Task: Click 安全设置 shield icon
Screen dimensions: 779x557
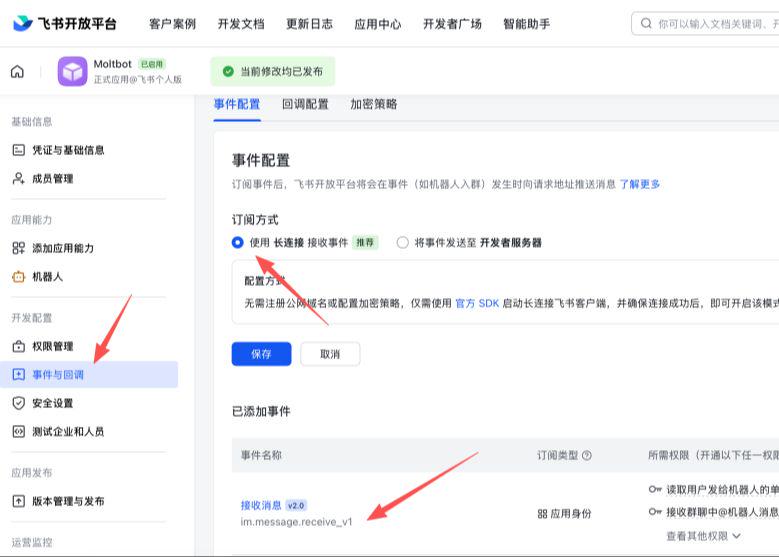Action: 18,403
